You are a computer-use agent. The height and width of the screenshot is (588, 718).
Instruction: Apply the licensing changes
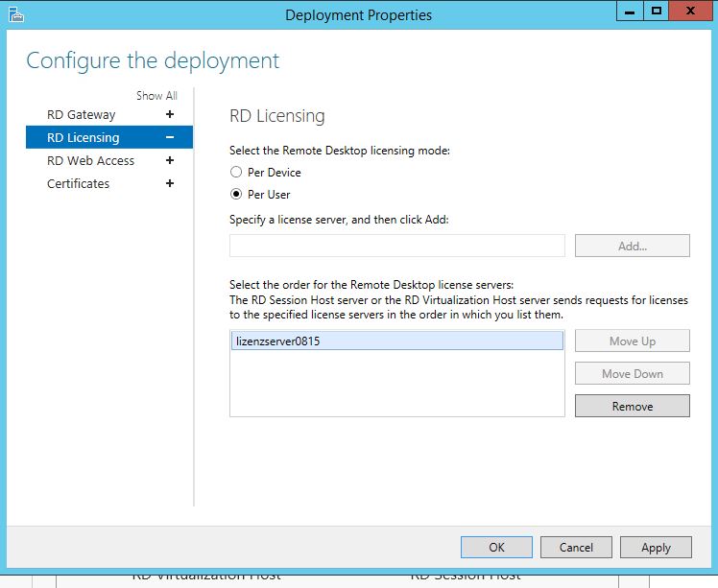656,548
